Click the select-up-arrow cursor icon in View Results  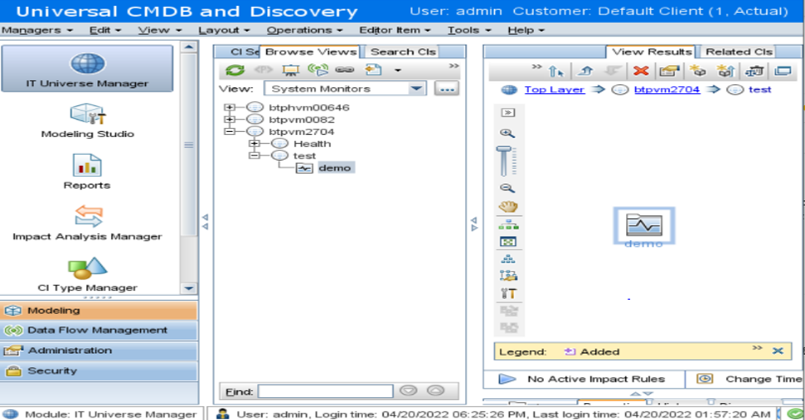[x=557, y=71]
